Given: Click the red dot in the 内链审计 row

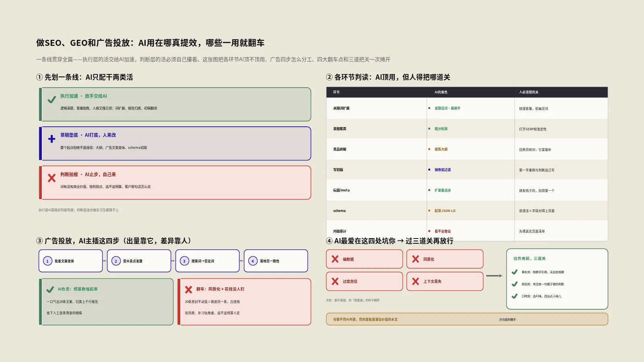Looking at the screenshot, I should click(429, 231).
